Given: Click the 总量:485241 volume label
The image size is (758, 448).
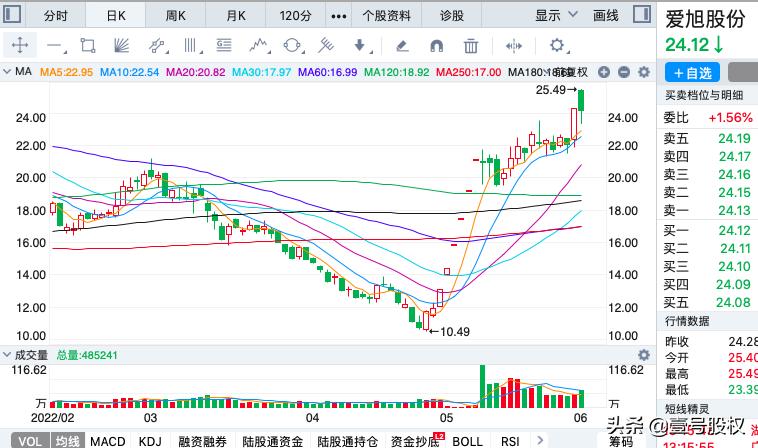Looking at the screenshot, I should click(87, 355).
